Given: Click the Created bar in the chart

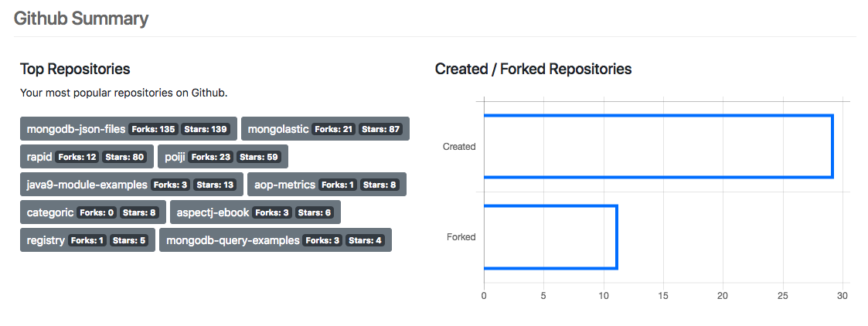Looking at the screenshot, I should 658,146.
